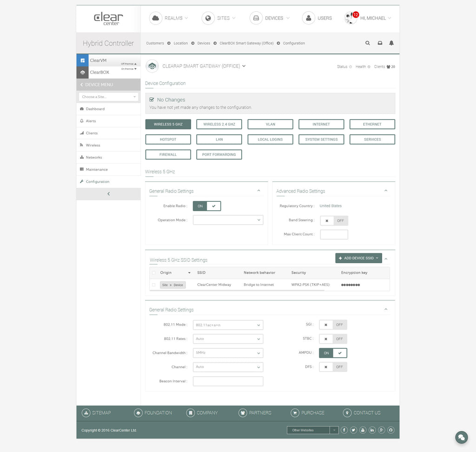Collapse the Advanced Radio Settings panel
The width and height of the screenshot is (476, 452).
pos(386,191)
